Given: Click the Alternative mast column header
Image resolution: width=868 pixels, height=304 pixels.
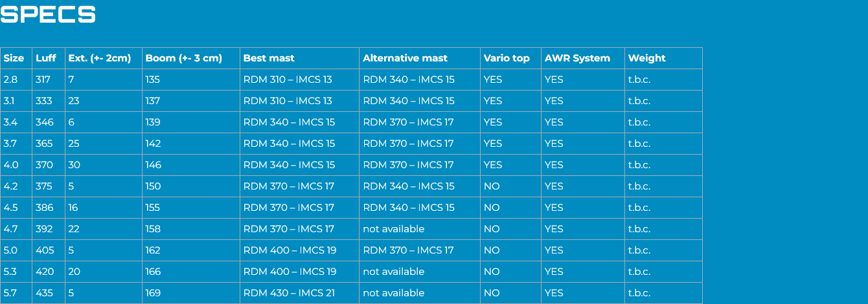Looking at the screenshot, I should pos(405,58).
